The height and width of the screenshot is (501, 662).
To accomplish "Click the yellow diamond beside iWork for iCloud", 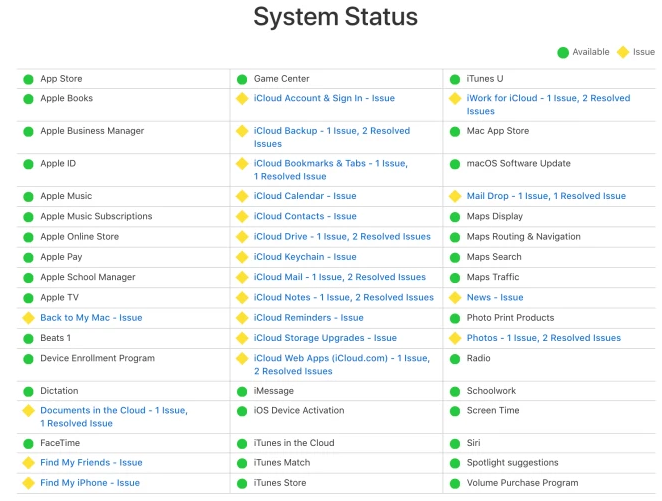I will point(455,98).
